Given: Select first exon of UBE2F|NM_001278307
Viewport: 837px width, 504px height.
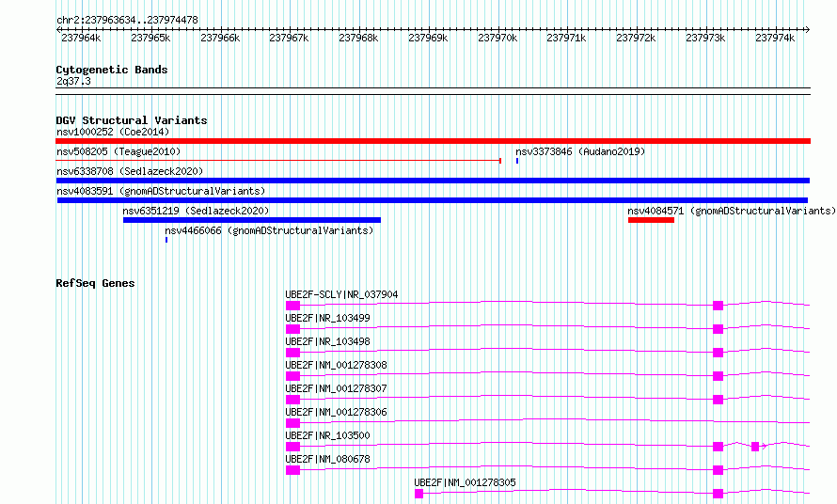Looking at the screenshot, I should 293,400.
